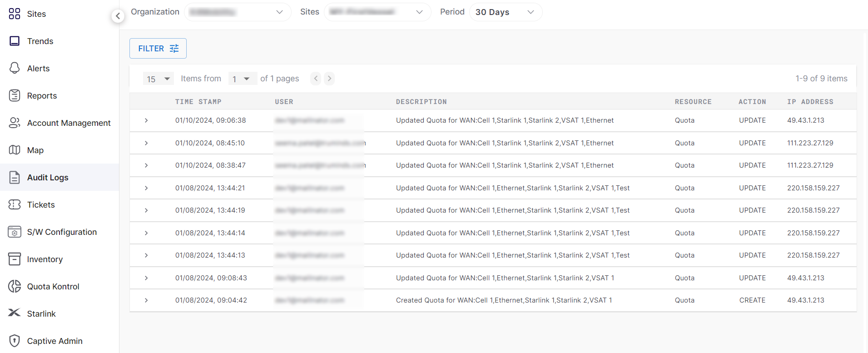Go to S/W Configuration page
The image size is (868, 353).
click(x=62, y=232)
